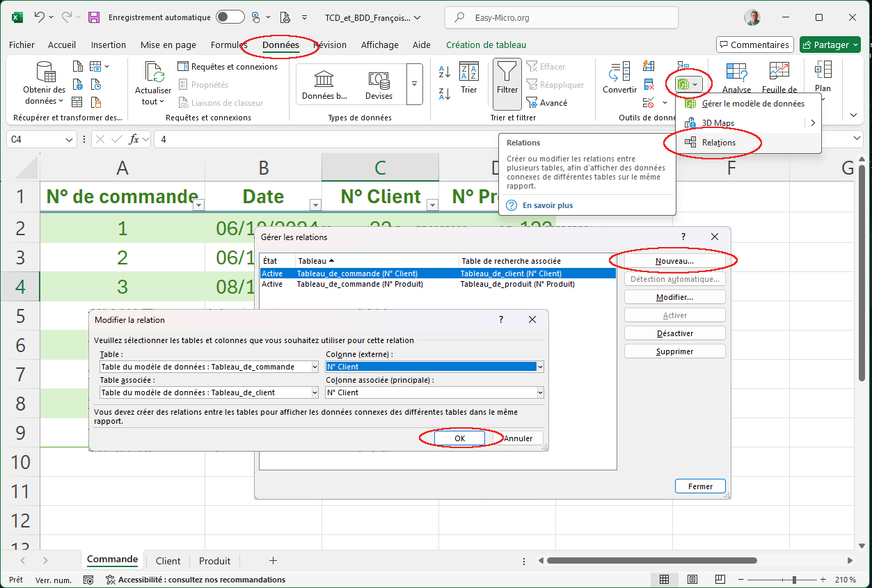
Task: Open Obtenir des données database icon
Action: 45,72
